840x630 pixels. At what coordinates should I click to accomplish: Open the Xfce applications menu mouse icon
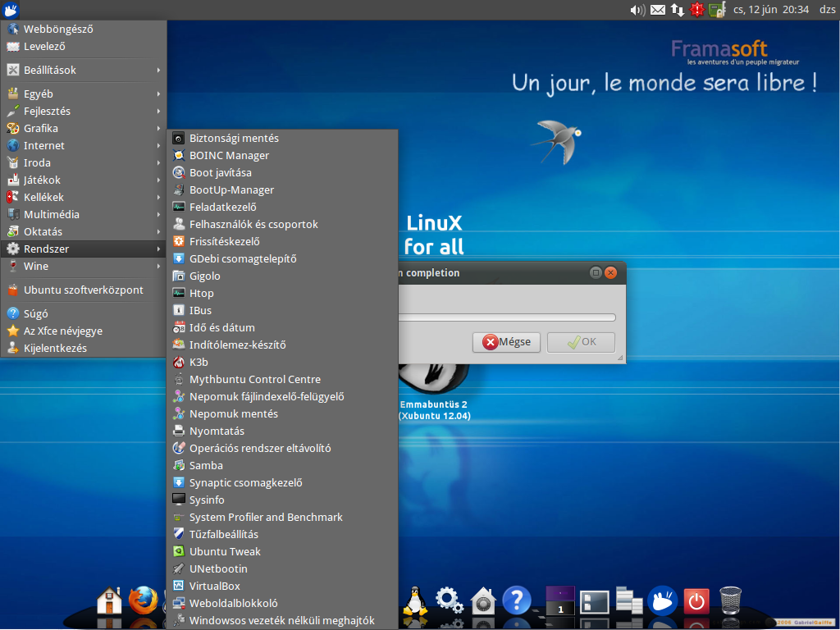[x=10, y=9]
